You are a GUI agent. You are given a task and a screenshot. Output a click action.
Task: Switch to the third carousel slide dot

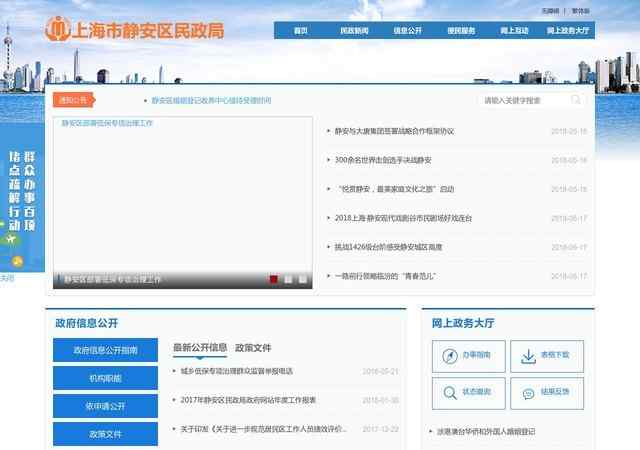(x=303, y=280)
